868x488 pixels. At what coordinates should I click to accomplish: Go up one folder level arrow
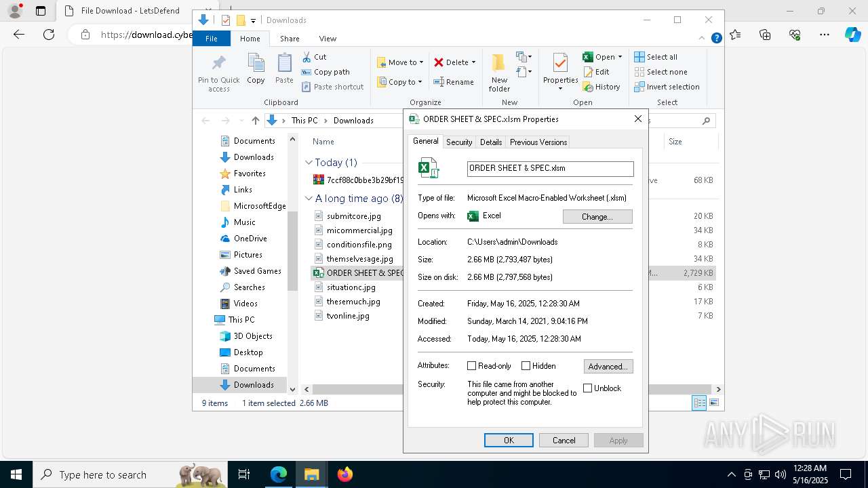pyautogui.click(x=255, y=121)
